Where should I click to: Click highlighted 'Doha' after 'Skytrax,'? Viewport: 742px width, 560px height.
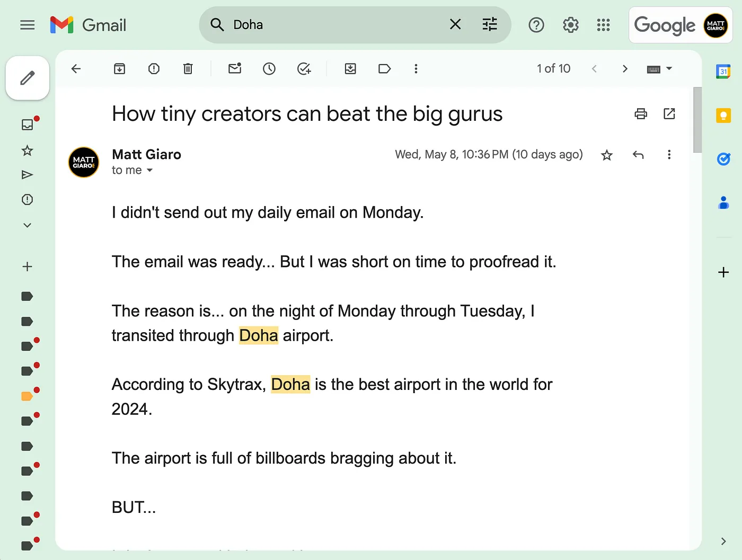(290, 384)
